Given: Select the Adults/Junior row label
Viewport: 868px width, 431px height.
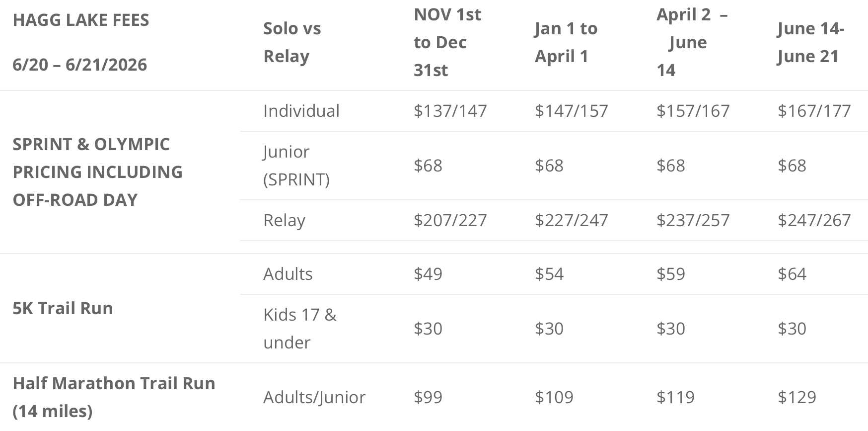Looking at the screenshot, I should pos(314,397).
